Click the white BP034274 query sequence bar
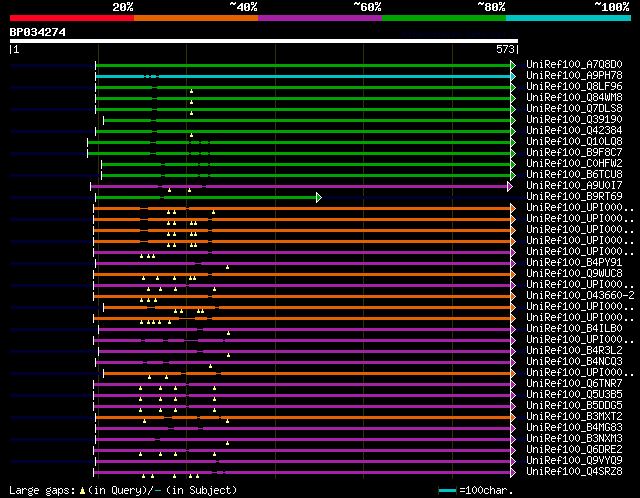Image resolution: width=640 pixels, height=498 pixels. pyautogui.click(x=264, y=41)
